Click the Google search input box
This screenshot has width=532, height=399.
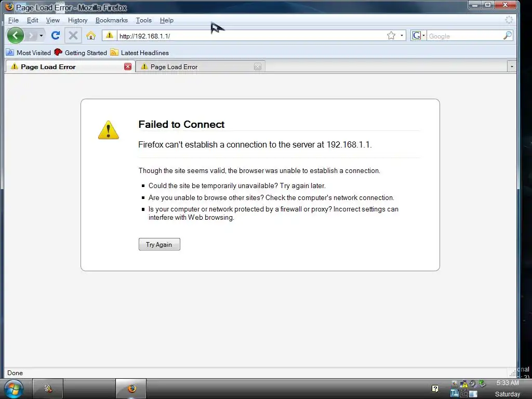464,36
